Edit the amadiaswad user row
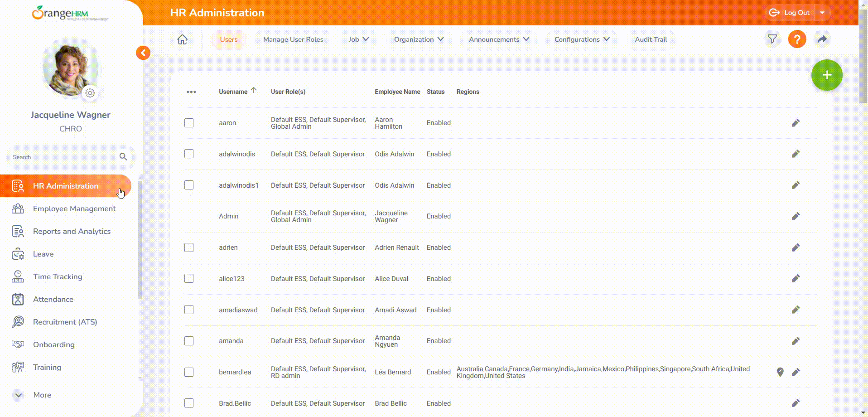Viewport: 868px width, 417px height. [796, 310]
